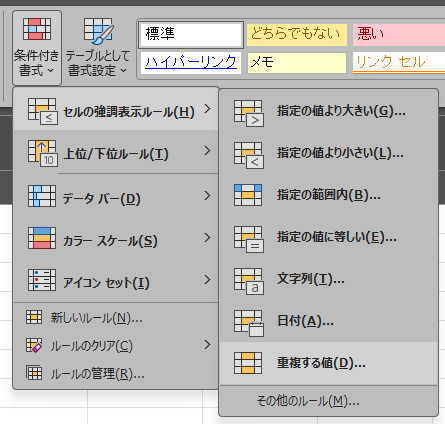This screenshot has width=445, height=424.
Task: Click the ルールの管理 grid icon
Action: coord(34,373)
